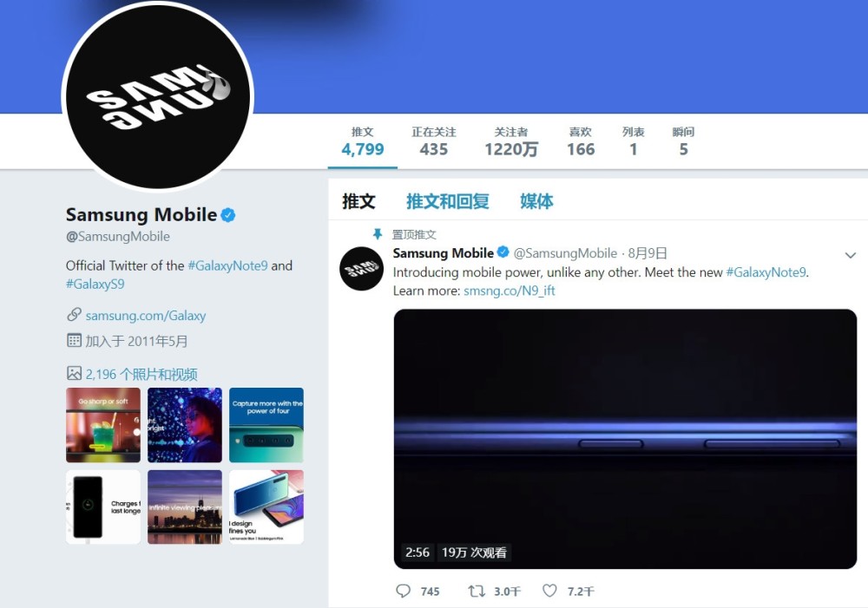868x608 pixels.
Task: Click the #GalaxyS9 hashtag in bio
Action: point(95,284)
